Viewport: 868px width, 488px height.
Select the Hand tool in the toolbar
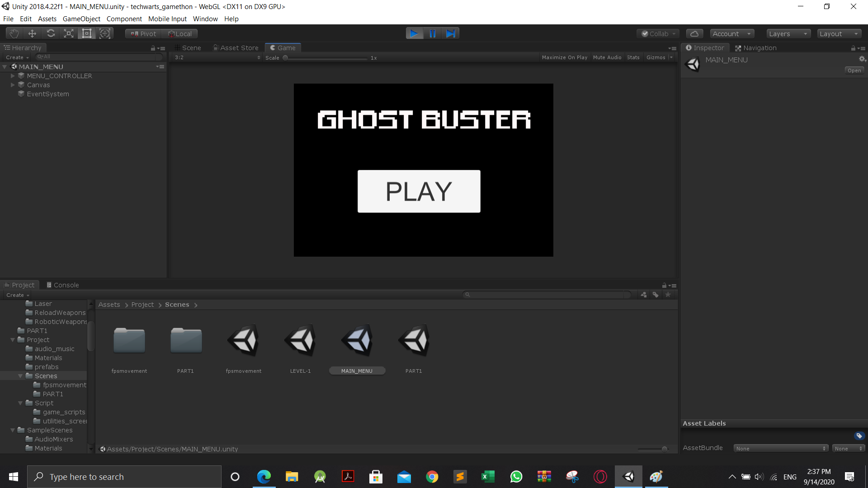pos(14,33)
